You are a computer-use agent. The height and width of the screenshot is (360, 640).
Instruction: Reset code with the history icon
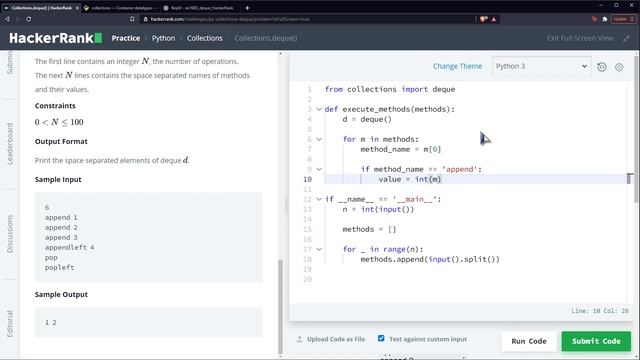602,67
